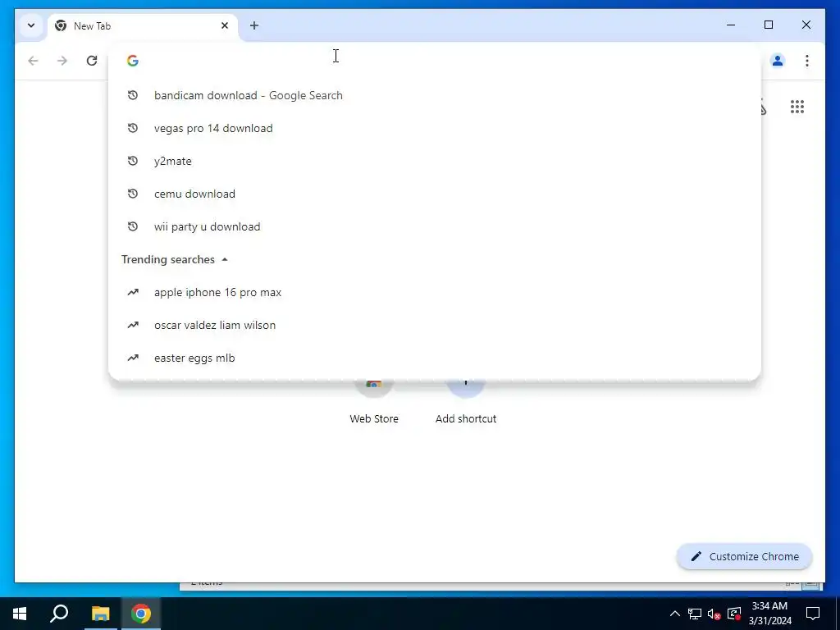
Task: Open the Chrome three-dot menu
Action: (807, 61)
